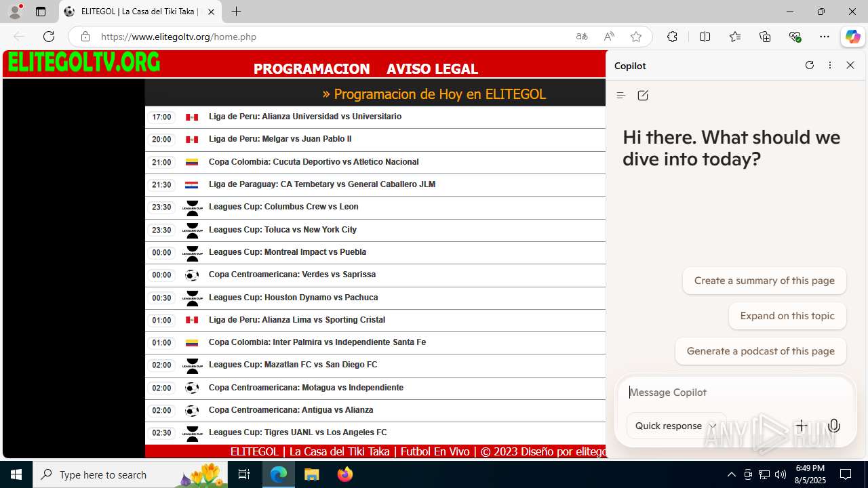
Task: Open Copilot pane more options
Action: click(830, 65)
